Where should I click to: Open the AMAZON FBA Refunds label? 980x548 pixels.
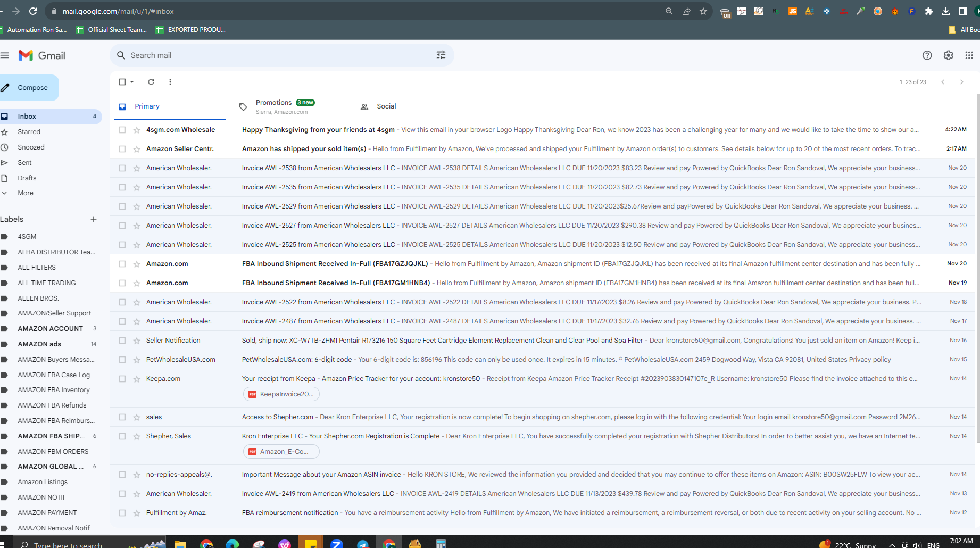coord(52,405)
